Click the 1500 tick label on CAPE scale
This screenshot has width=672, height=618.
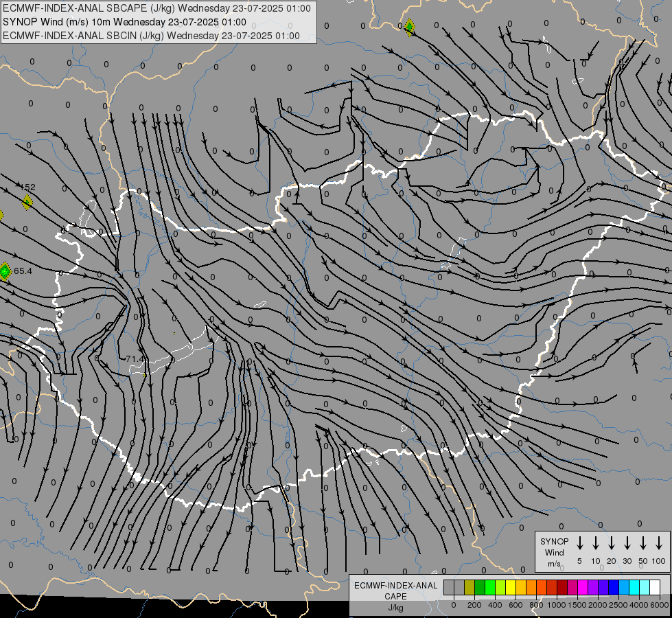click(577, 605)
